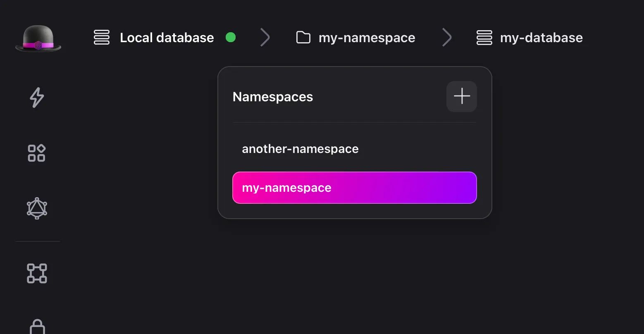Select the highlighted my-namespace entry
644x334 pixels.
[354, 187]
